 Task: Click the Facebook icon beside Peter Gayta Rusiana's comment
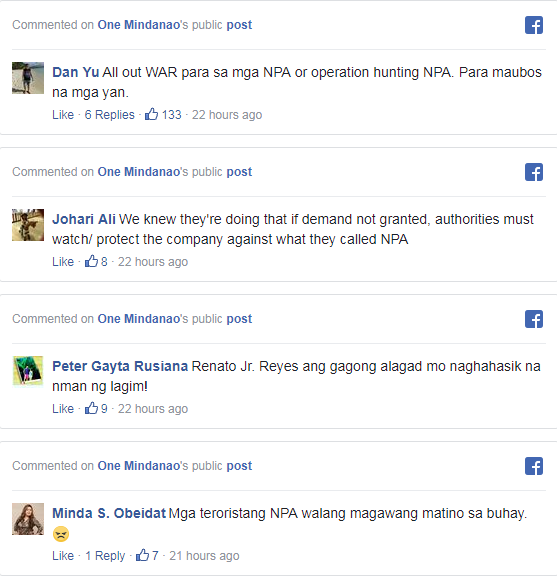[534, 319]
